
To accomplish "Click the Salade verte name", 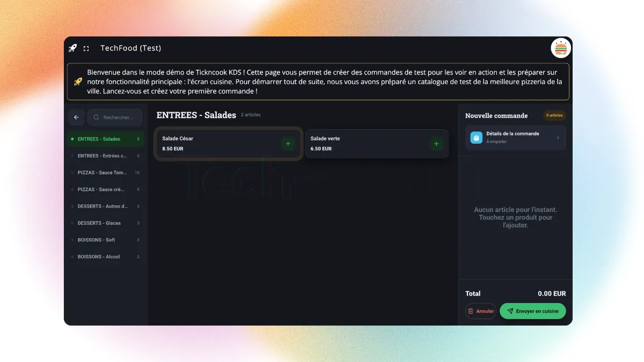I will 325,138.
